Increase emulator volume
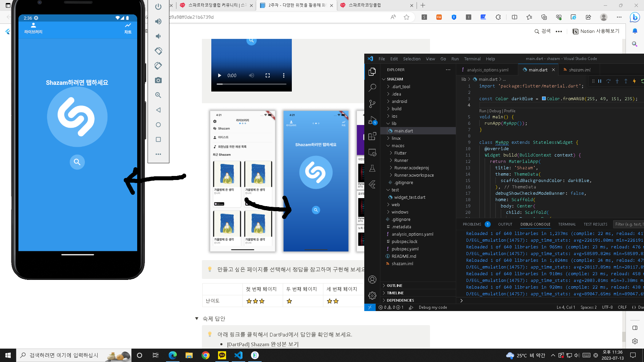This screenshot has height=362, width=644. (158, 21)
